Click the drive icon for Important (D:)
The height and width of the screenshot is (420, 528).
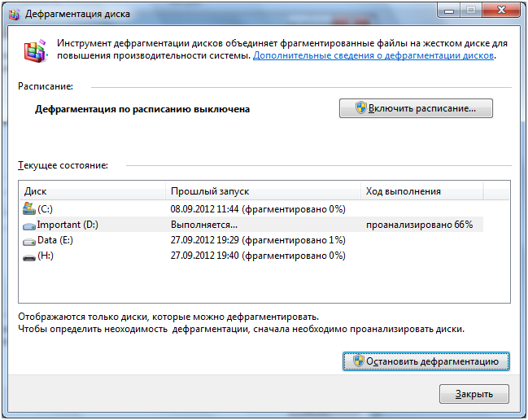pos(30,225)
